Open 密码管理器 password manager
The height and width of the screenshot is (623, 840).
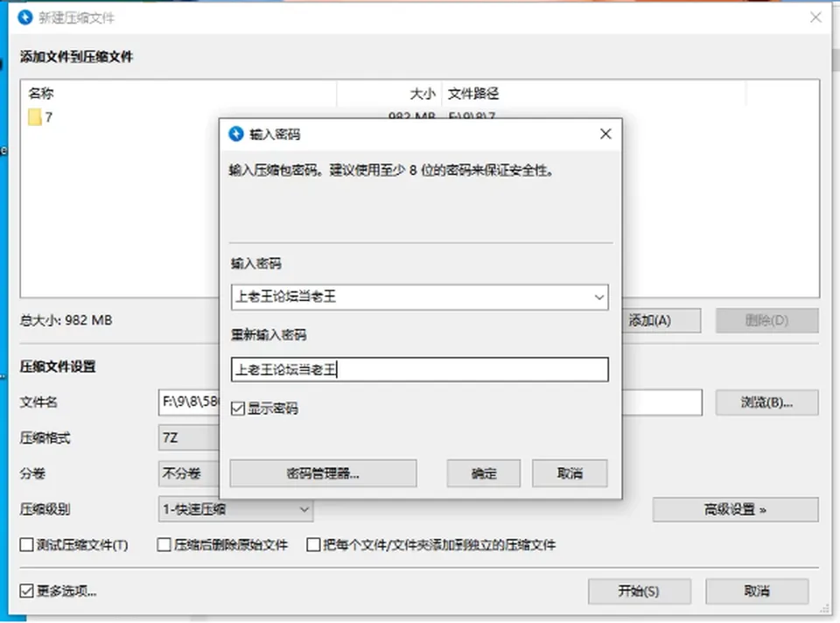(323, 473)
